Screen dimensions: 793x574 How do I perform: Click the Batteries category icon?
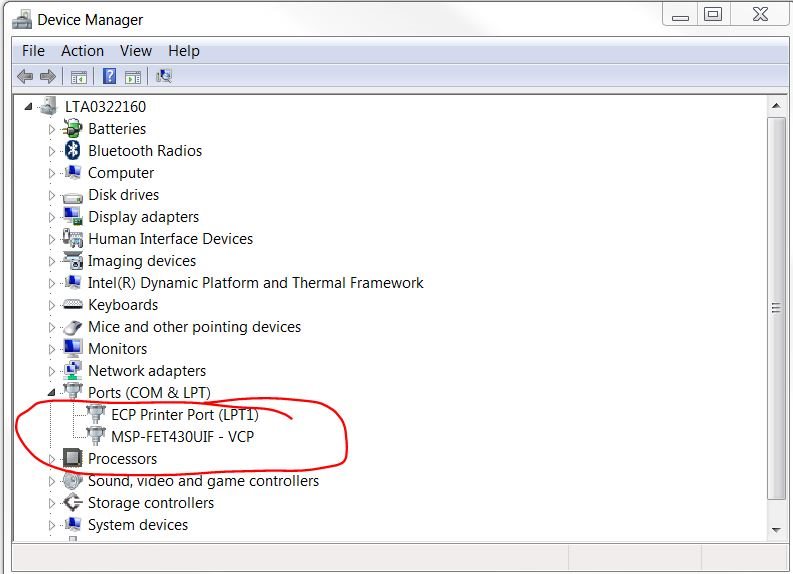[x=72, y=128]
